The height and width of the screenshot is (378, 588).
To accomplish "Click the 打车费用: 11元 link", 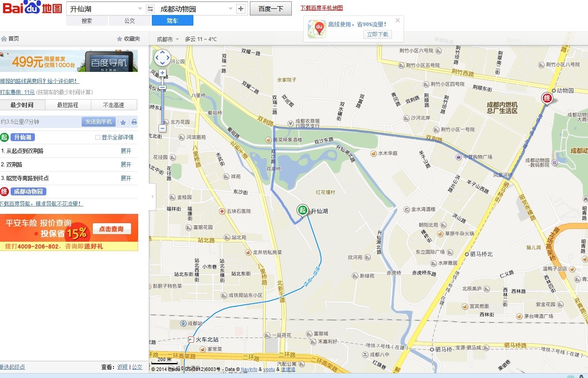I will pos(17,92).
